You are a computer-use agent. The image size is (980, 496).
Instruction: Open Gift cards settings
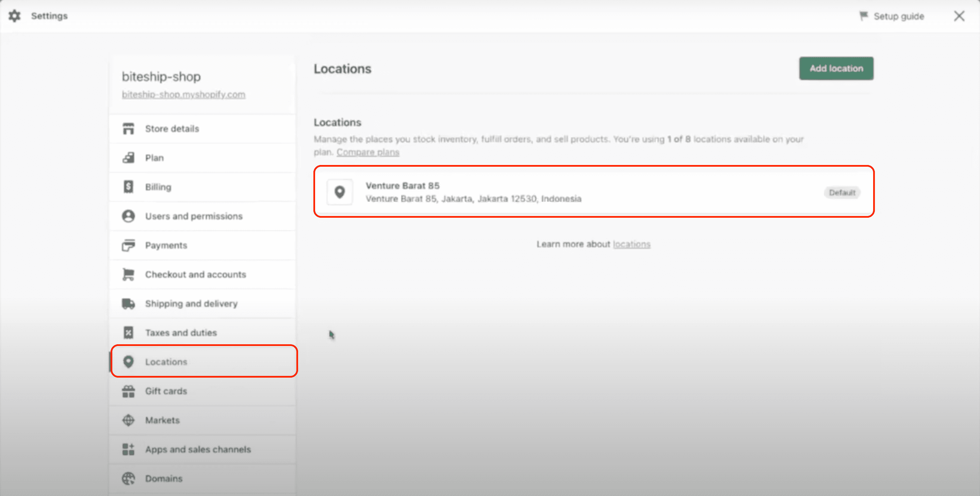pos(202,391)
